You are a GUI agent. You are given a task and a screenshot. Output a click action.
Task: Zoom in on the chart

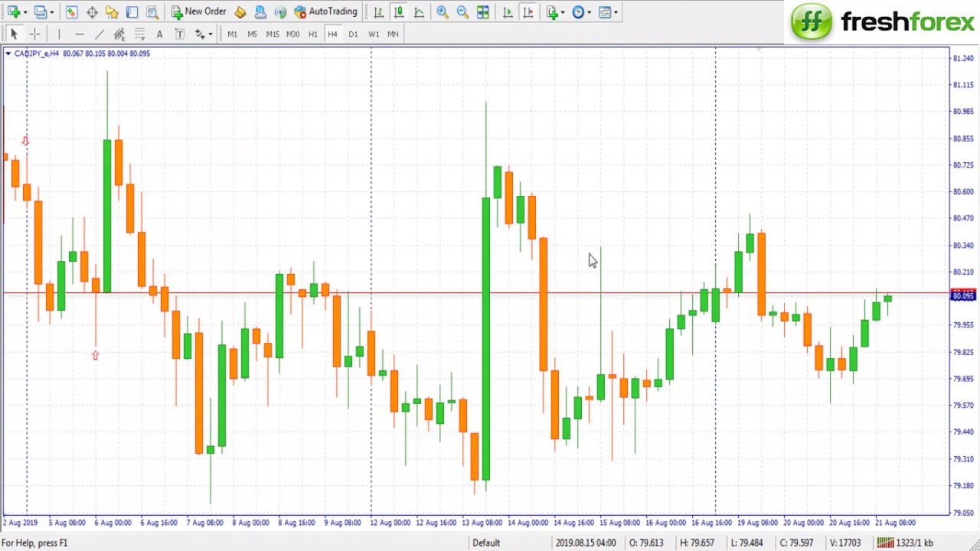[443, 11]
